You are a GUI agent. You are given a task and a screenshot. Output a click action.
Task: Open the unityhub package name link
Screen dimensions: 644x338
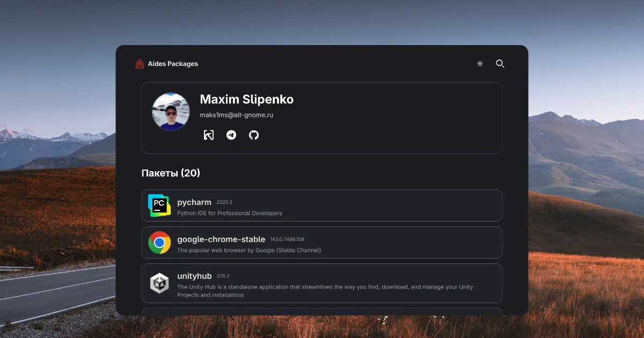click(x=194, y=276)
